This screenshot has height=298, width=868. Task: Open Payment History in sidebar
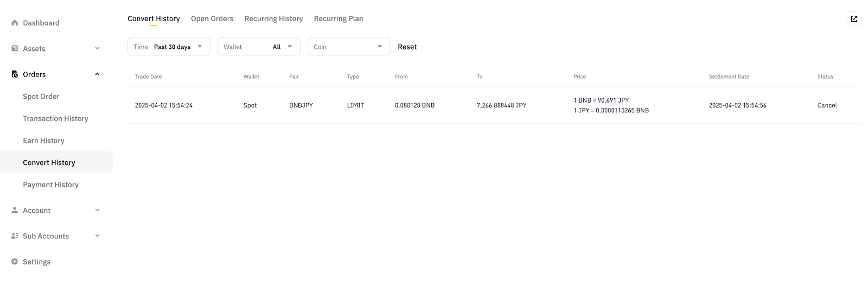[50, 185]
